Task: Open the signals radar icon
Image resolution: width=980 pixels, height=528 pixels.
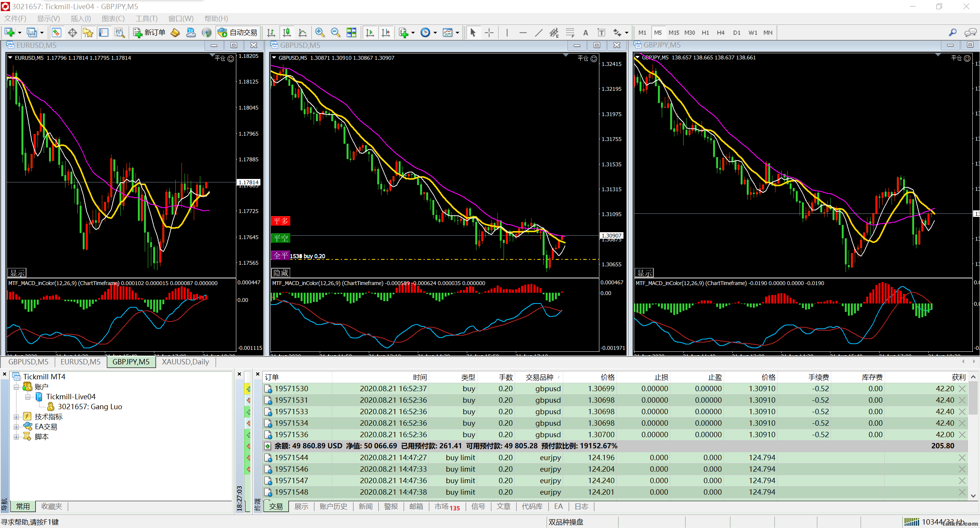Action: pos(206,33)
